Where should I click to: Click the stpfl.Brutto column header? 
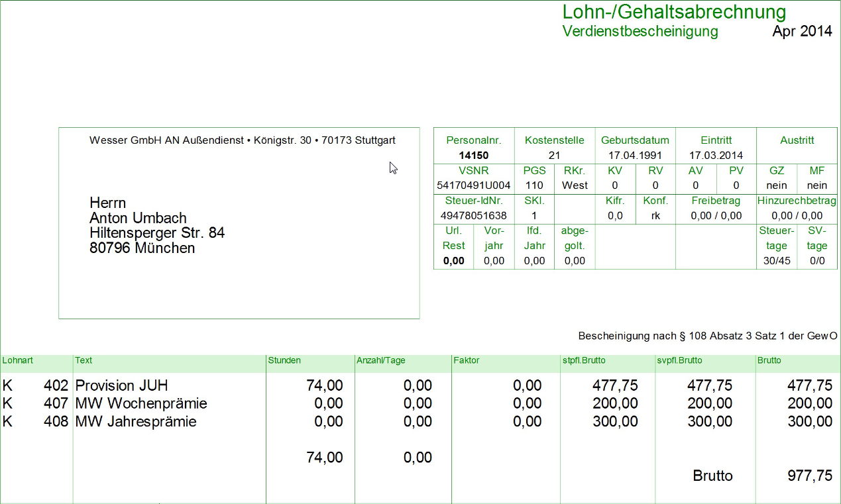coord(583,361)
